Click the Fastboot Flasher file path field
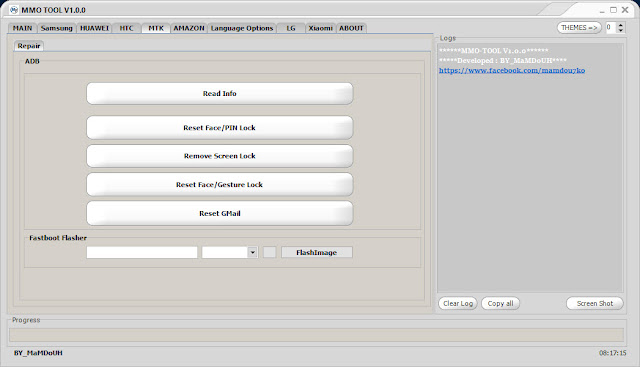Viewport: 640px width, 367px height. pyautogui.click(x=142, y=252)
